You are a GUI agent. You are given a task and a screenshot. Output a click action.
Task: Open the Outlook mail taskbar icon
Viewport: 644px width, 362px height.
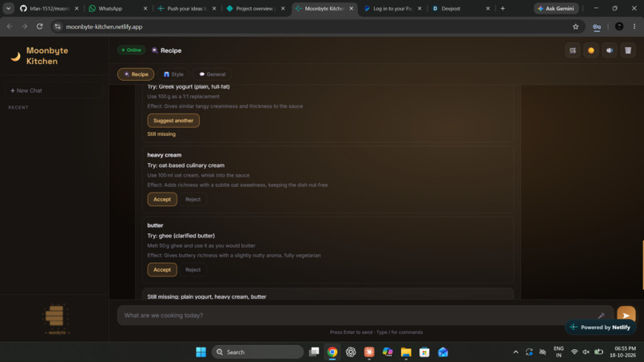(443, 352)
